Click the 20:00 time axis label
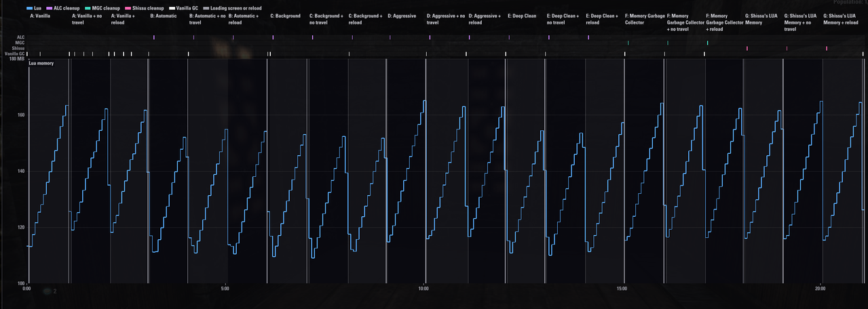Screen dimensions: 868x309 tap(820, 288)
